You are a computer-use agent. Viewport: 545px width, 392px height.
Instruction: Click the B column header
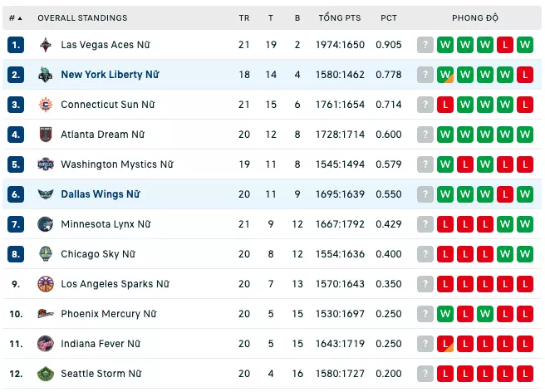click(297, 18)
